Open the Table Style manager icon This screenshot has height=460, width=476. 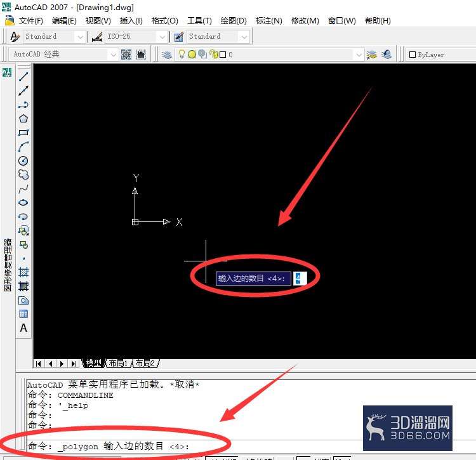pyautogui.click(x=178, y=37)
